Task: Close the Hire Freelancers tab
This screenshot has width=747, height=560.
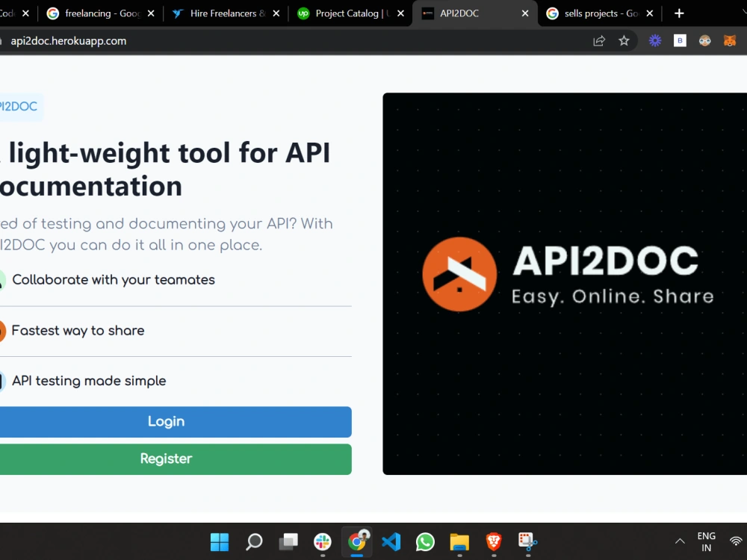Action: click(x=276, y=13)
